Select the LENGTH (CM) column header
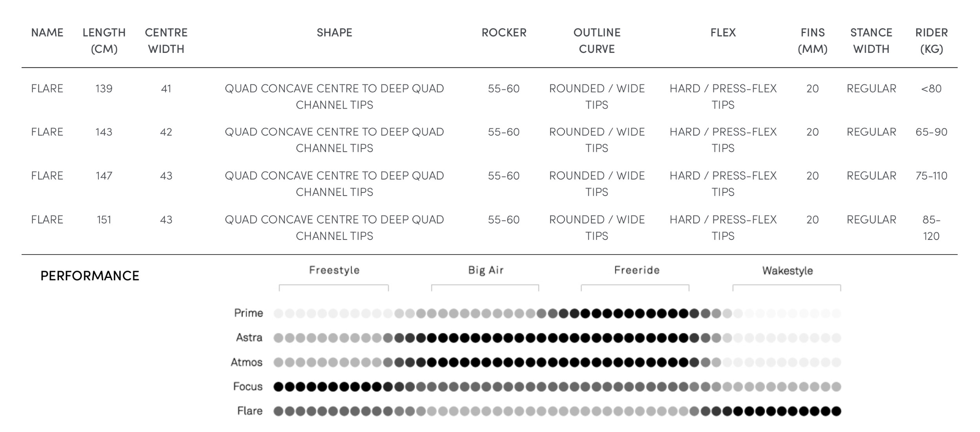This screenshot has width=980, height=432. (x=104, y=41)
